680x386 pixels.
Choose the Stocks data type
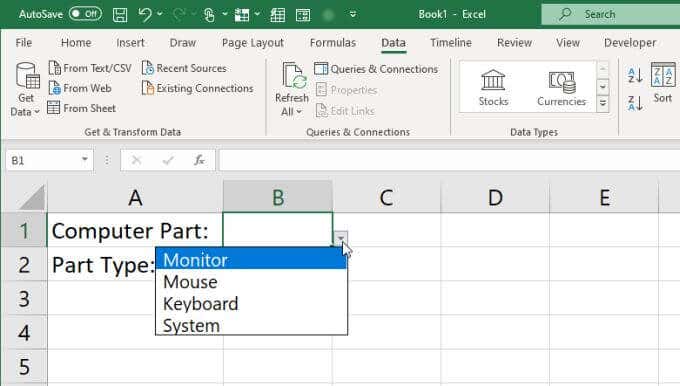click(493, 88)
